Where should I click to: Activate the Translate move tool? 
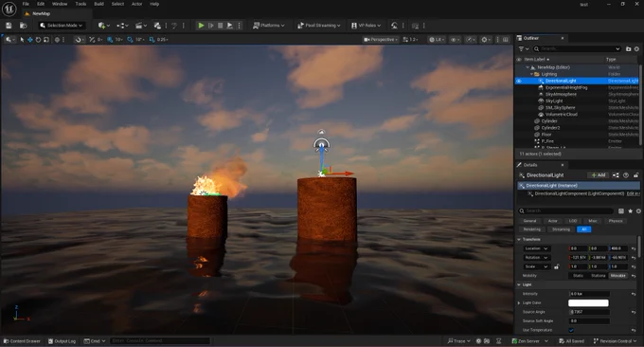30,40
